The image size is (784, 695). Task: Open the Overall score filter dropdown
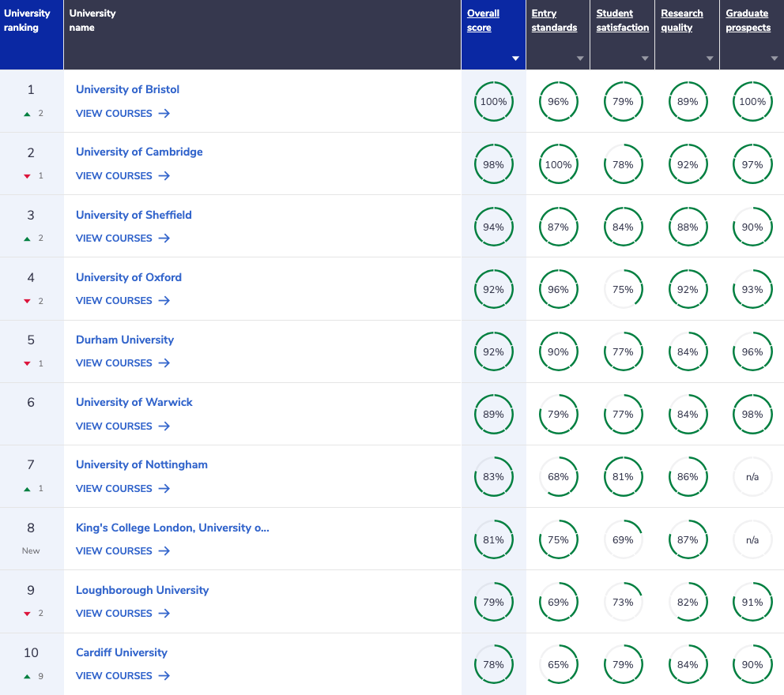(514, 57)
